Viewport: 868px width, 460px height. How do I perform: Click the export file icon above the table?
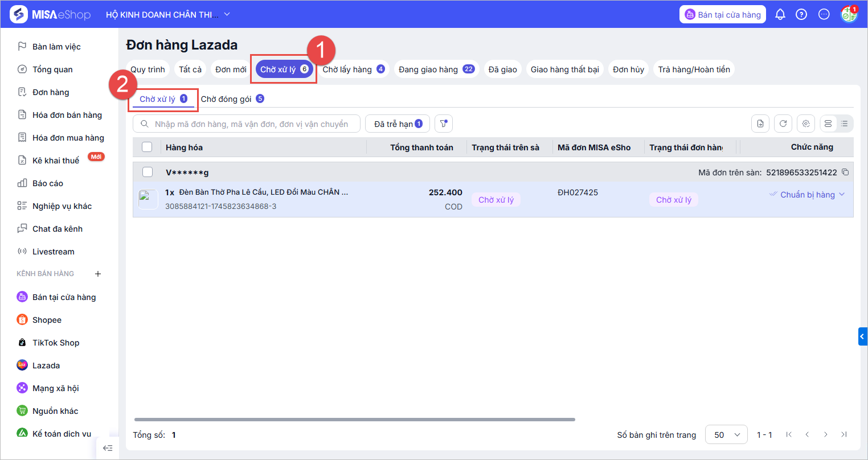760,124
